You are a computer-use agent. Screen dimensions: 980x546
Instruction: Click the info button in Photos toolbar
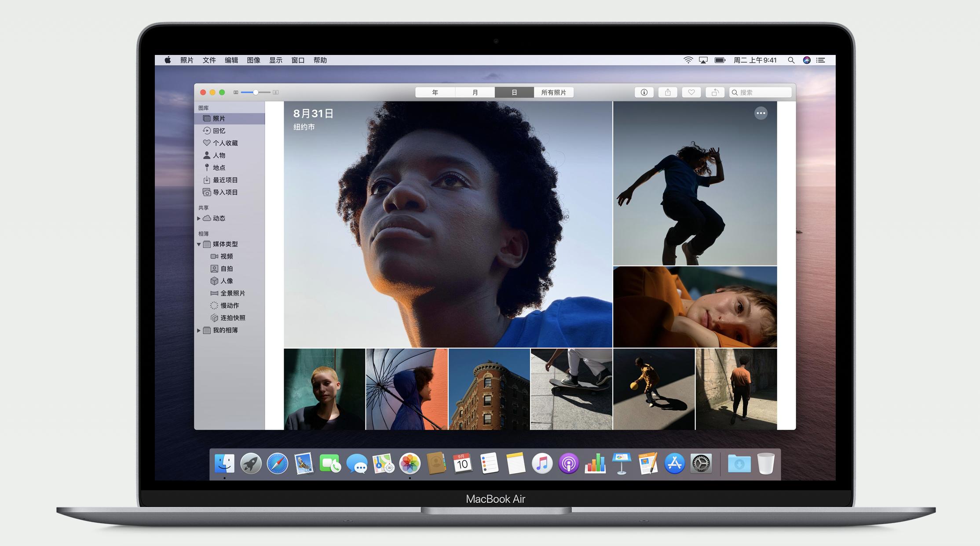coord(644,92)
